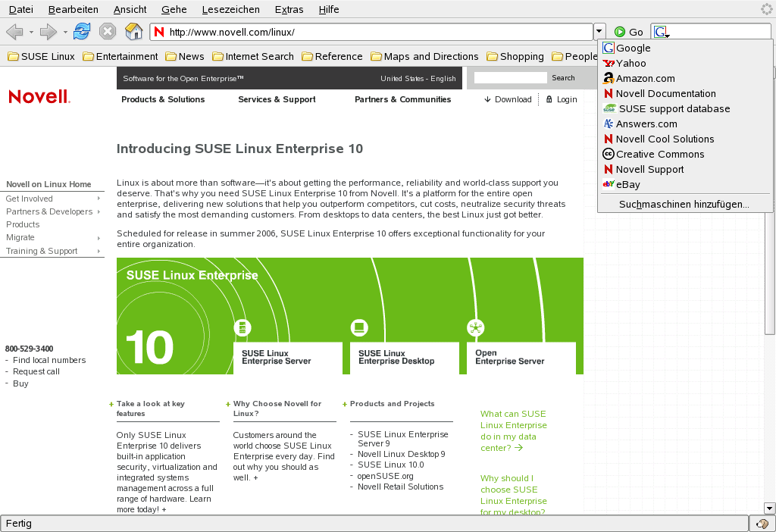The image size is (776, 532).
Task: Open the Lesezeichen menu
Action: coord(231,9)
